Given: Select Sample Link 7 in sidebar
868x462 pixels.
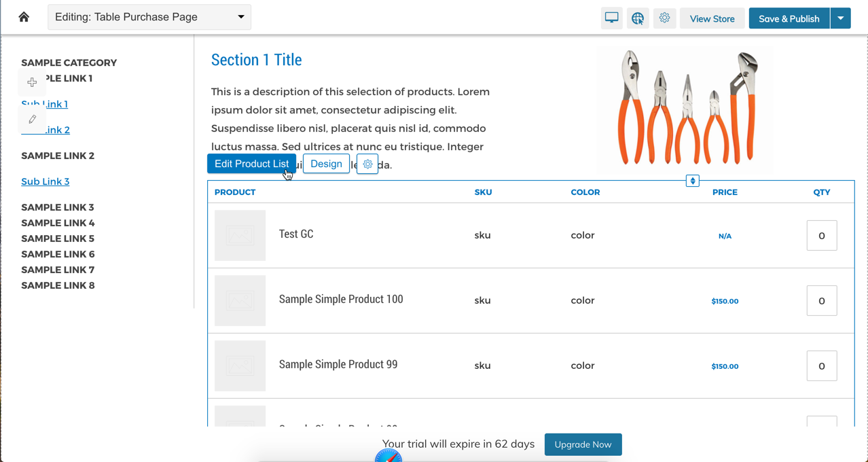Looking at the screenshot, I should [58, 270].
